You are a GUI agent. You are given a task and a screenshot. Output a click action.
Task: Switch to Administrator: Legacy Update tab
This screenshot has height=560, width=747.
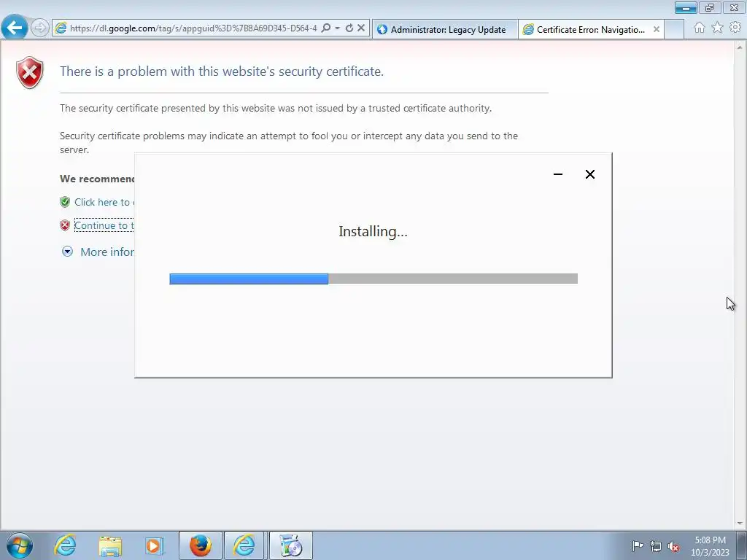coord(444,29)
